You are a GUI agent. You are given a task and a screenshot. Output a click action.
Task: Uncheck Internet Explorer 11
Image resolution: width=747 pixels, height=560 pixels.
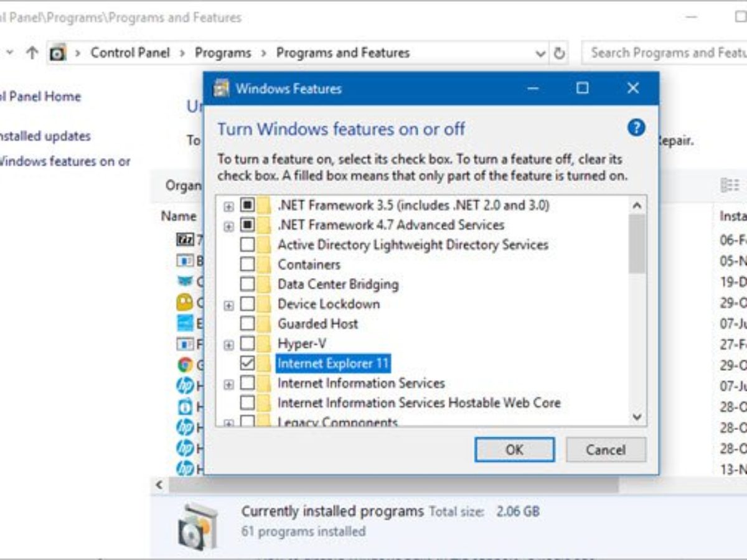[247, 363]
